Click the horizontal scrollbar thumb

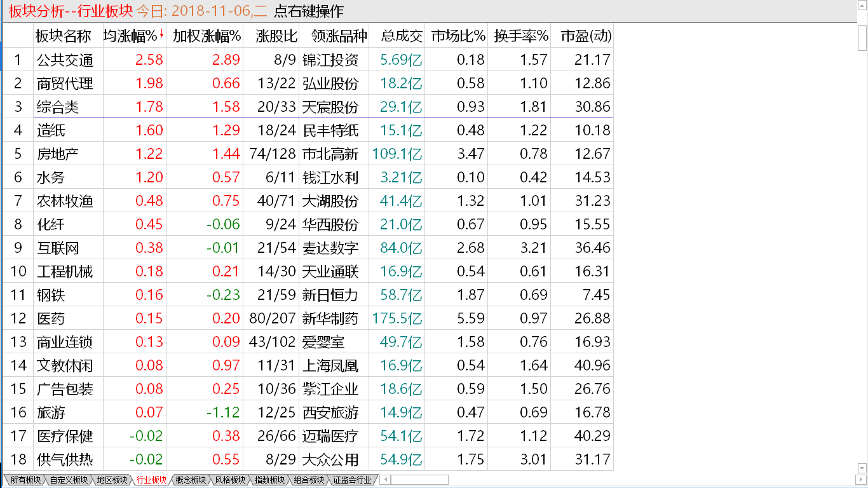coord(419,480)
